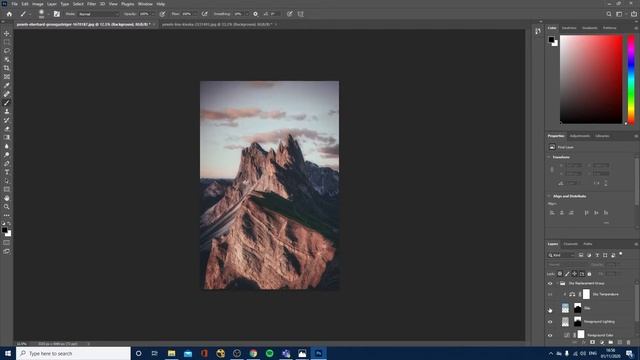Open layer filter Kind dropdown
The image size is (640, 360).
pos(562,255)
